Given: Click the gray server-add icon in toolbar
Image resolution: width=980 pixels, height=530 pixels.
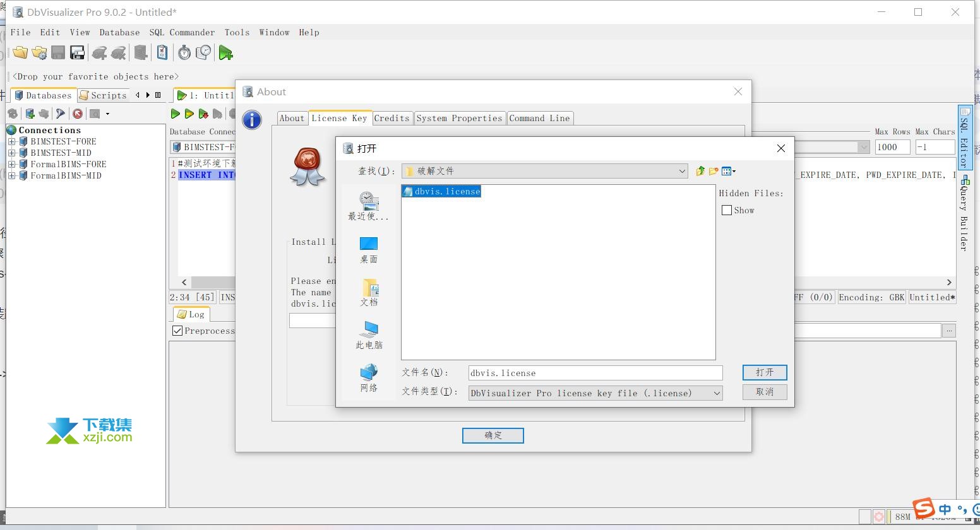Looking at the screenshot, I should 141,53.
